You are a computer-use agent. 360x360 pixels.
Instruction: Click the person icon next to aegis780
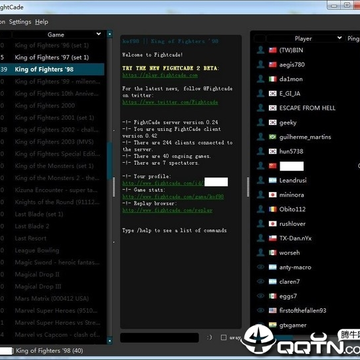tap(261, 65)
